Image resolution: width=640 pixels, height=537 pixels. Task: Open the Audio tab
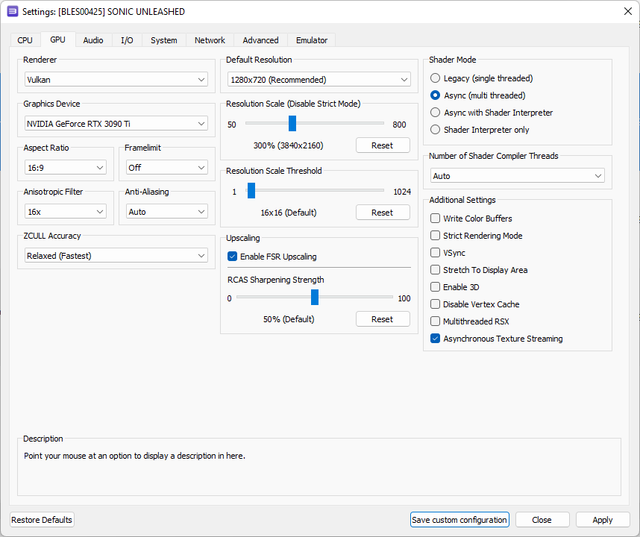pos(93,40)
